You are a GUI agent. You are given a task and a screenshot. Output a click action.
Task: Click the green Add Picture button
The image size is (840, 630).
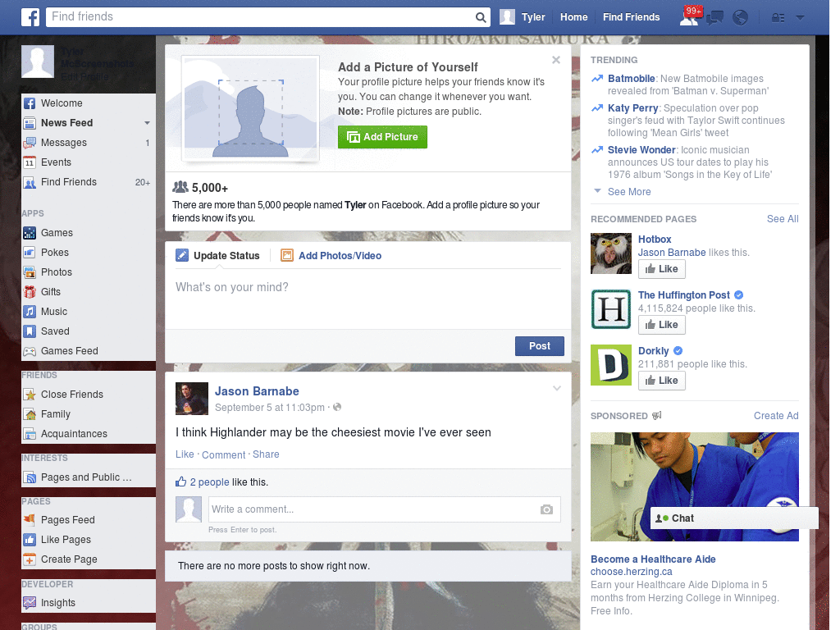click(x=382, y=137)
